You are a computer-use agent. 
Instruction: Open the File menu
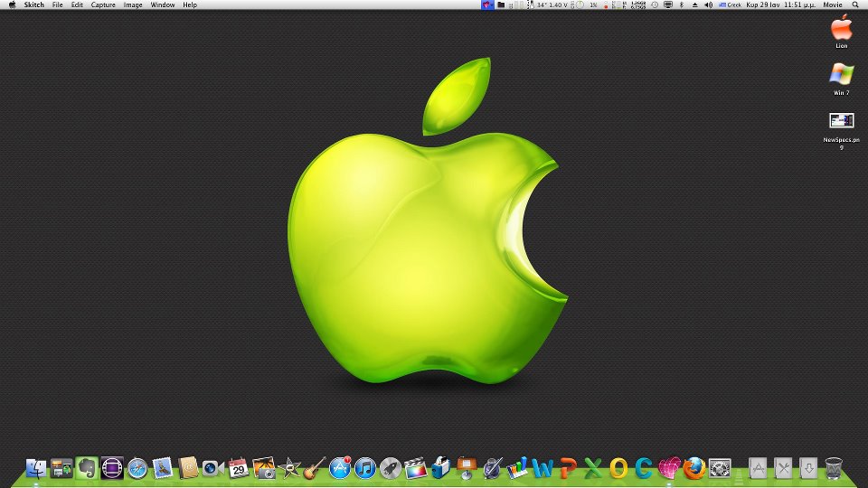point(58,5)
